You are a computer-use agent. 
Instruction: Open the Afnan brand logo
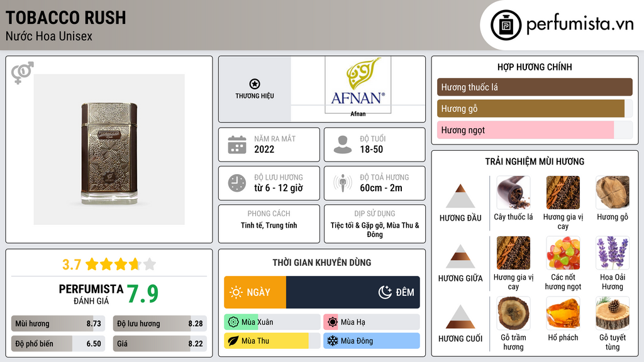358,85
